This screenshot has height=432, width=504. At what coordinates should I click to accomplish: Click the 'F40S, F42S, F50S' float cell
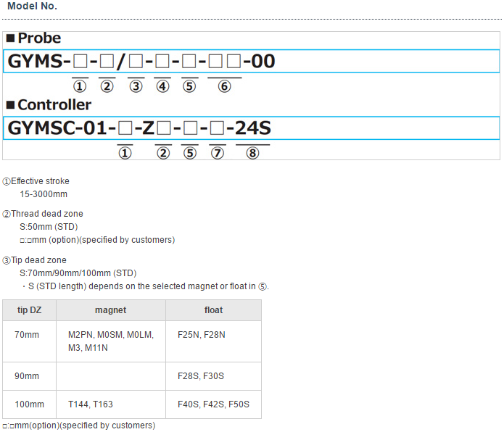pyautogui.click(x=213, y=404)
